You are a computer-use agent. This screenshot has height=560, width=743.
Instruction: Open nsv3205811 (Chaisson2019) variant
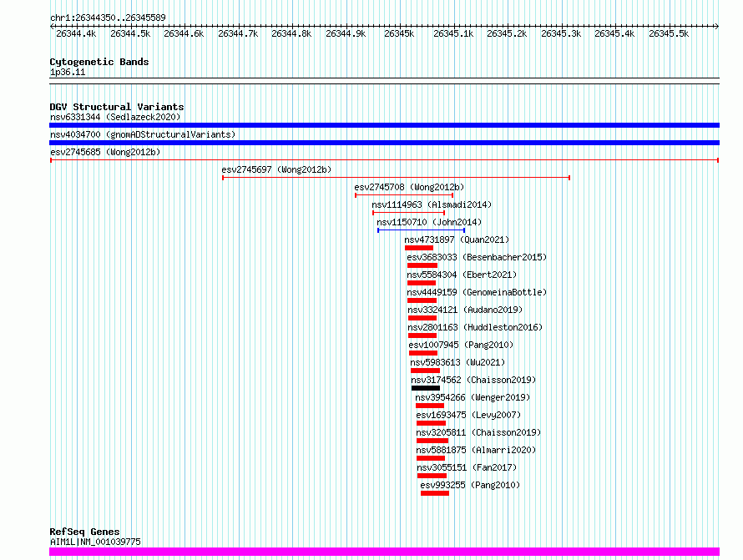click(x=478, y=432)
